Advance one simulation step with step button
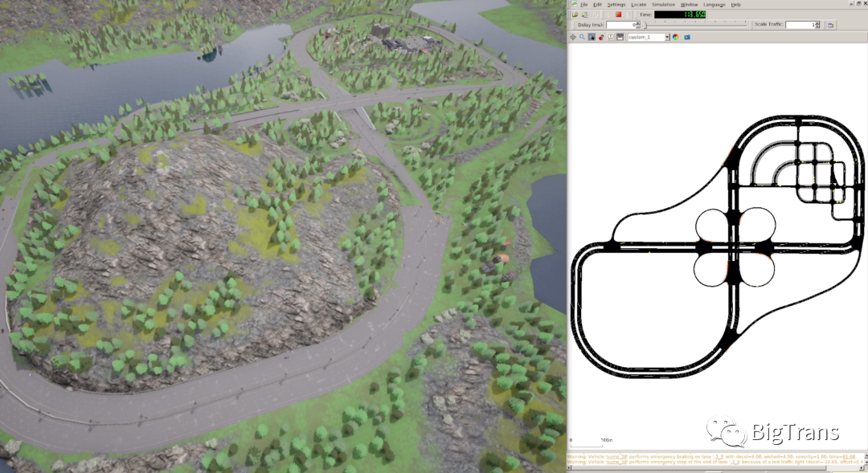This screenshot has height=473, width=868. [x=628, y=14]
